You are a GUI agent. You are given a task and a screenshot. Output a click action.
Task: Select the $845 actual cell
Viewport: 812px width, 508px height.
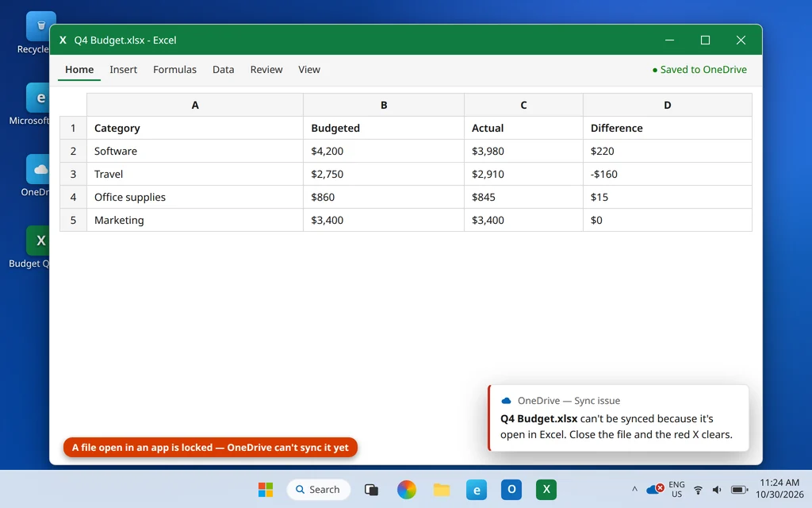(523, 197)
